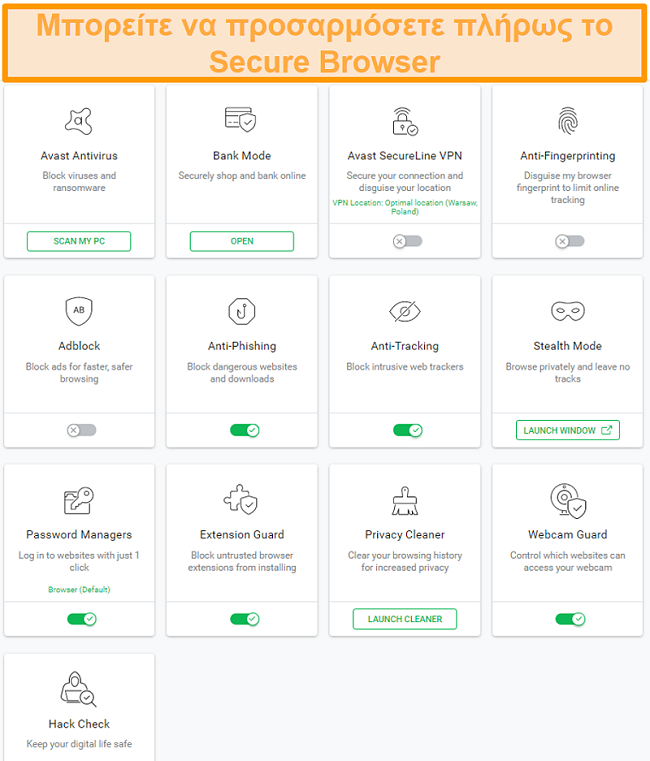The width and height of the screenshot is (650, 761).
Task: Click the Hack Check heading
Action: [79, 724]
